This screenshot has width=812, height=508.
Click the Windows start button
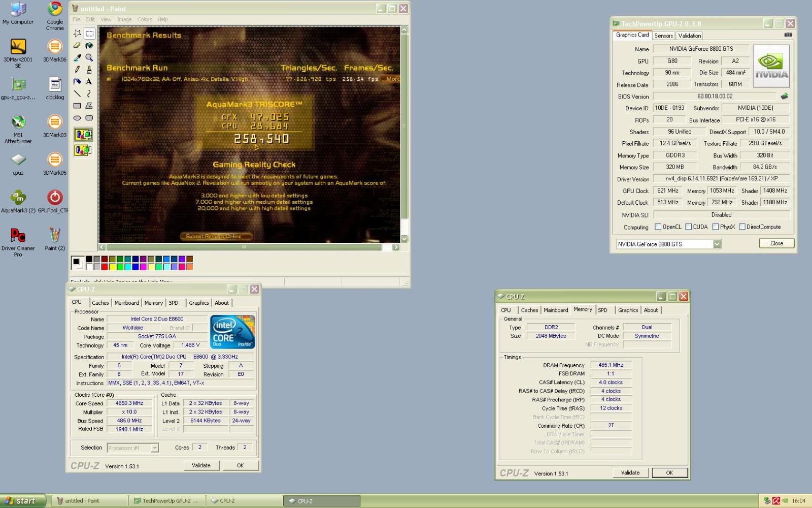pyautogui.click(x=23, y=501)
